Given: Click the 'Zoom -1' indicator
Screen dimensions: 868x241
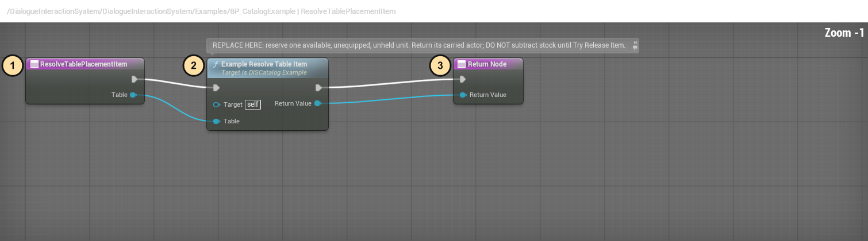Looking at the screenshot, I should pyautogui.click(x=844, y=33).
